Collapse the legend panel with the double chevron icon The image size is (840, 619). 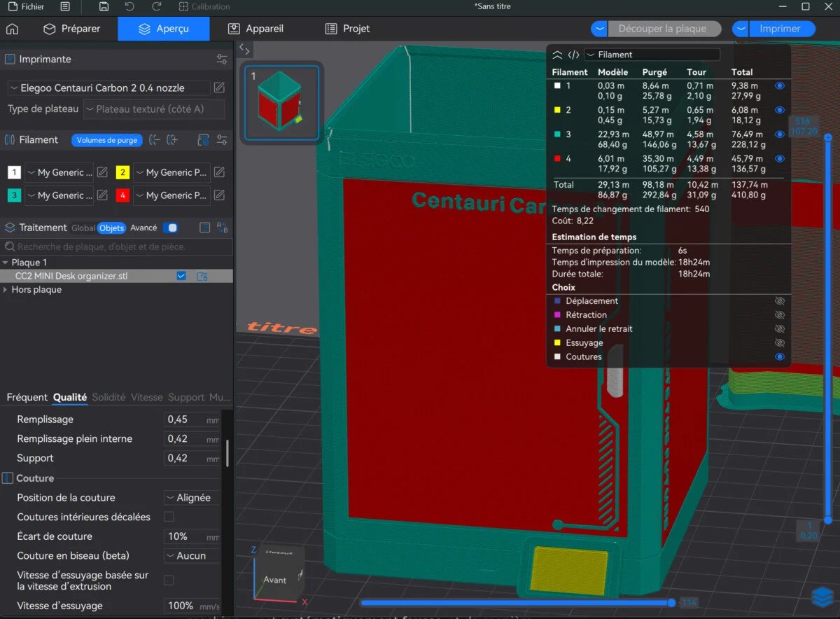point(557,55)
